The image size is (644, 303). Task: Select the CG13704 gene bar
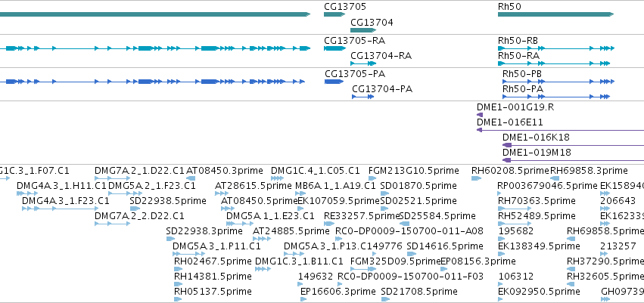point(363,30)
